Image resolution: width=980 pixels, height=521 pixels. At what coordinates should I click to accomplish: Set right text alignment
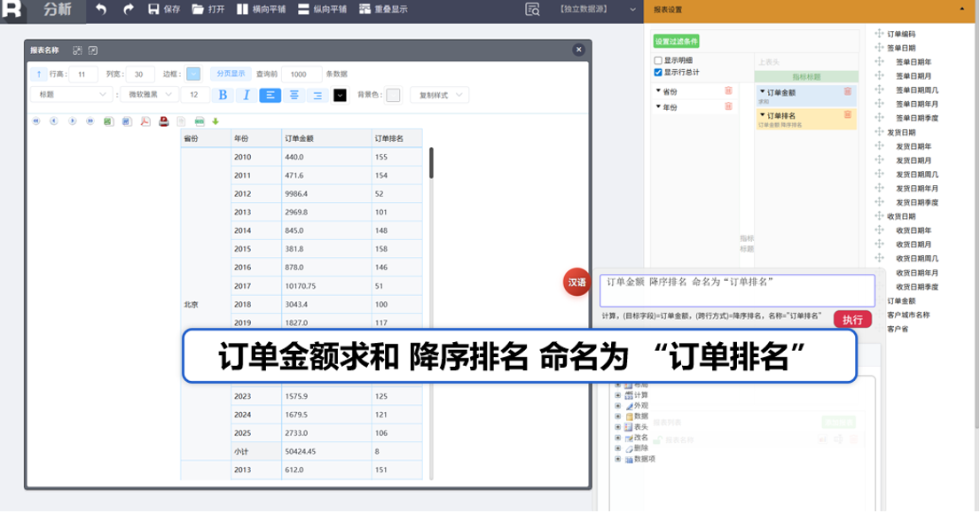pos(318,95)
